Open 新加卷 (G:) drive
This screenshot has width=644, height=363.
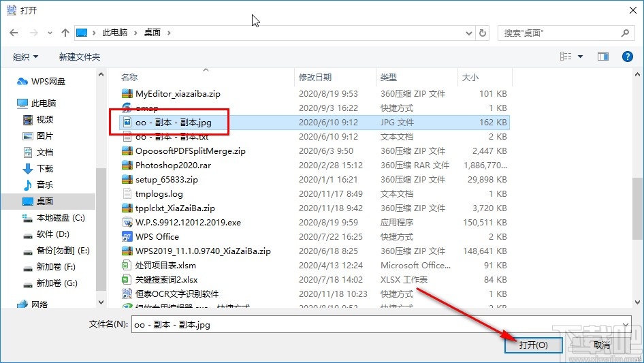50,283
